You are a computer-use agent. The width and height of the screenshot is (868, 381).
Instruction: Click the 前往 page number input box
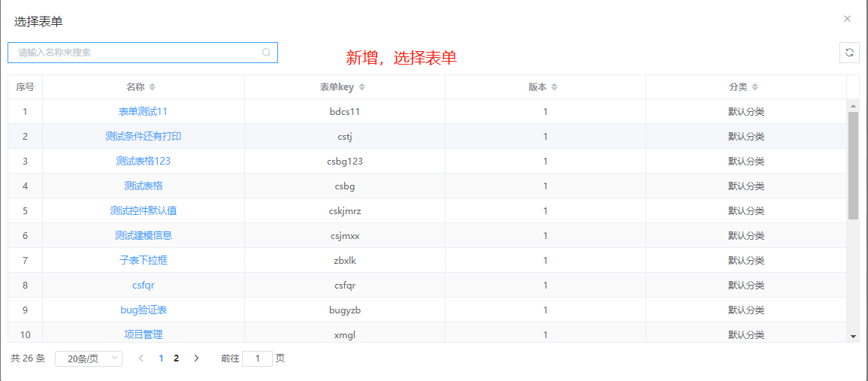(x=257, y=358)
